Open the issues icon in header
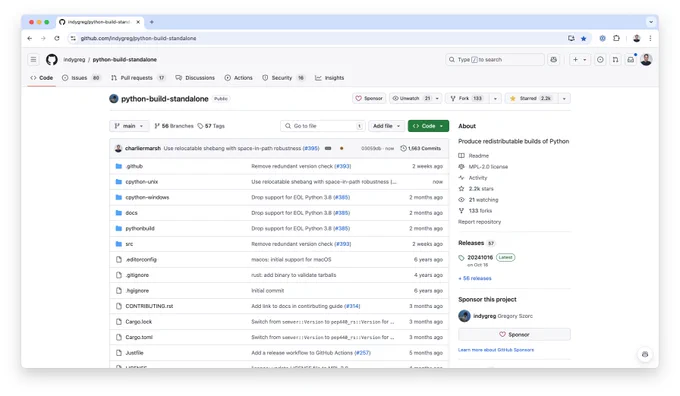The image size is (680, 396). coord(600,59)
